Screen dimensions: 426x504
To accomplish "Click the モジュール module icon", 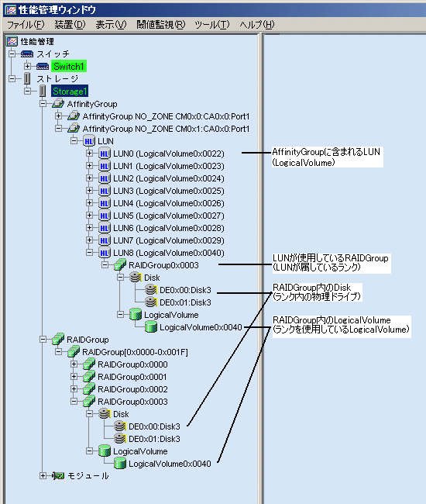I will 58,476.
